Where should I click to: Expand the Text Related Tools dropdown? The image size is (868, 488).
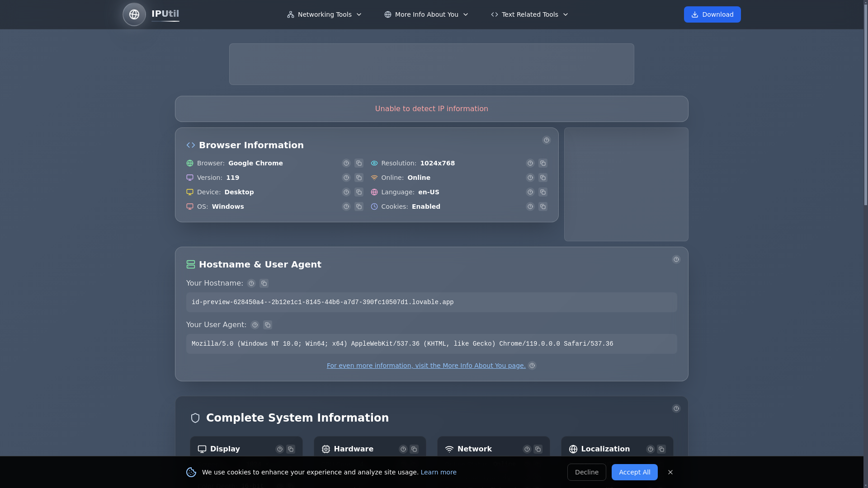[x=529, y=14]
